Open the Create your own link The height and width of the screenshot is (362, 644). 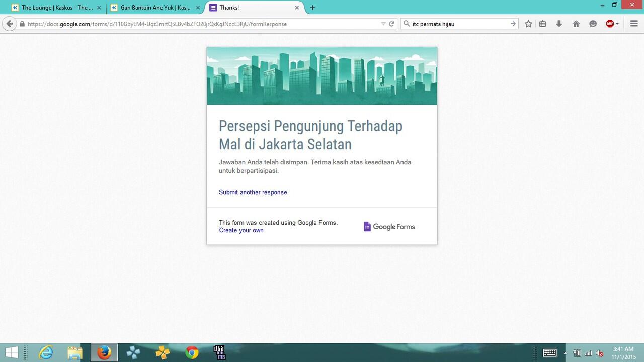pyautogui.click(x=241, y=230)
